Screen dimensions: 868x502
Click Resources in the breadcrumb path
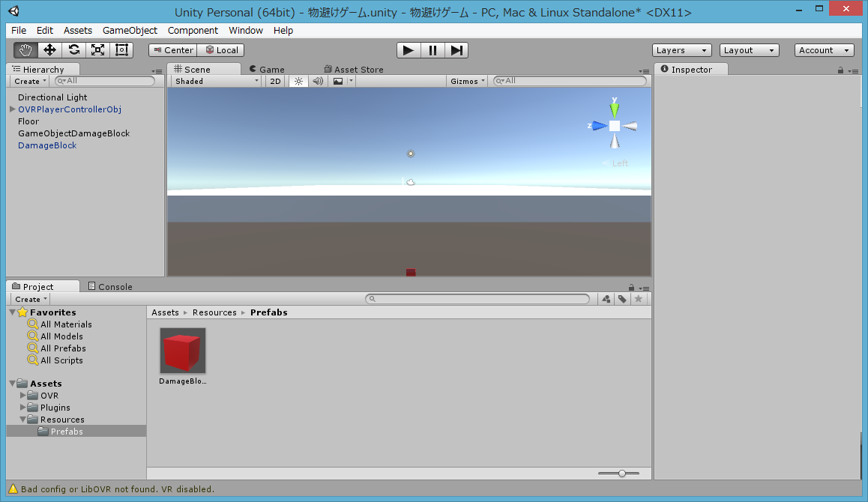214,312
